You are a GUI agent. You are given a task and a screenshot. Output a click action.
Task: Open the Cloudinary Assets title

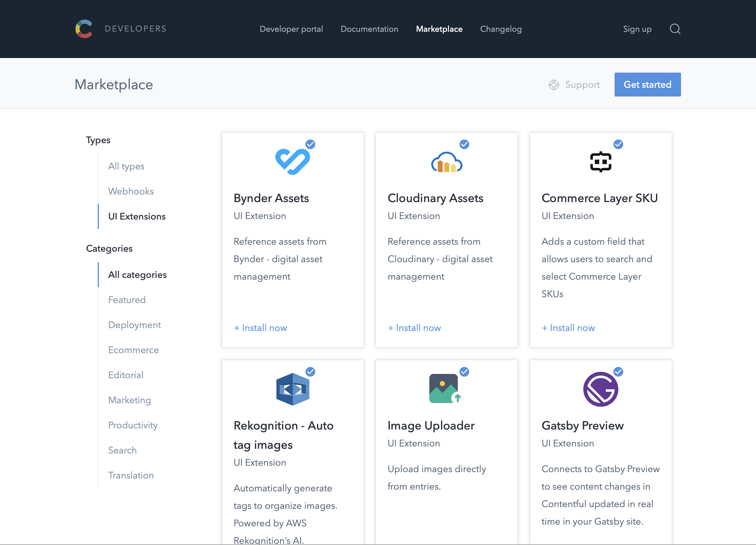pos(435,198)
